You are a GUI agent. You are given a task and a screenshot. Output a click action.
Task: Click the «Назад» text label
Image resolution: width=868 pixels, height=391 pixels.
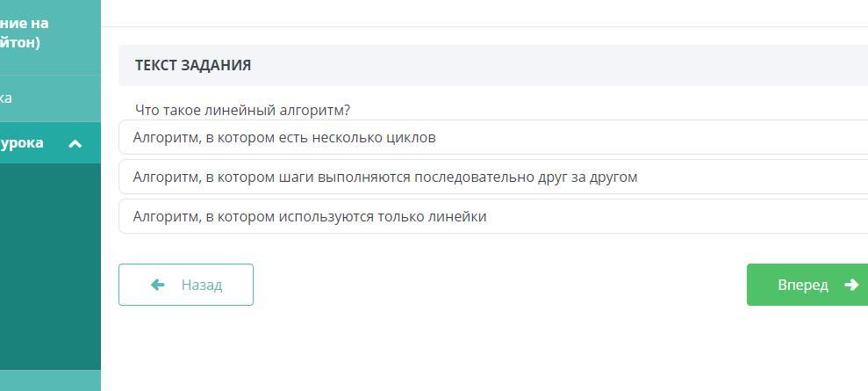pyautogui.click(x=202, y=285)
